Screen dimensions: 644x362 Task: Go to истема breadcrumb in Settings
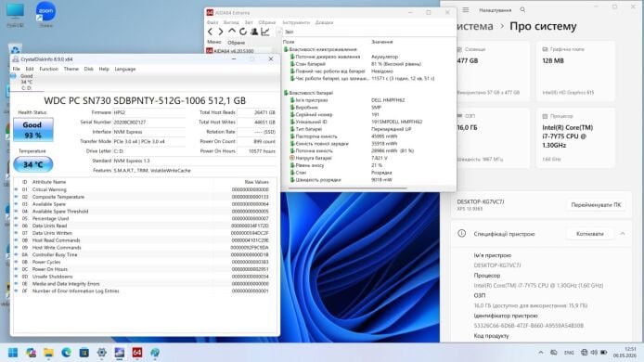(475, 26)
